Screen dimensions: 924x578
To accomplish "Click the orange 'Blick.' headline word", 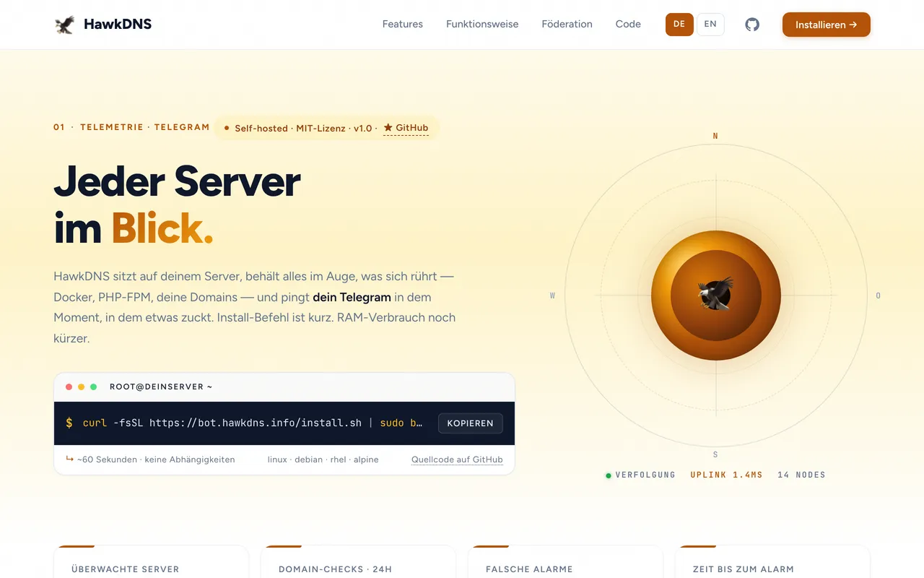I will coord(162,228).
